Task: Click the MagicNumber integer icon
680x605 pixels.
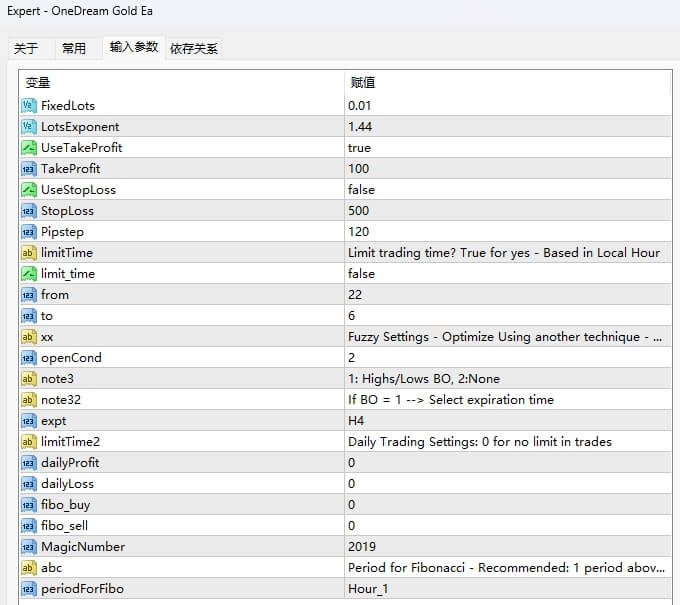Action: pyautogui.click(x=29, y=547)
